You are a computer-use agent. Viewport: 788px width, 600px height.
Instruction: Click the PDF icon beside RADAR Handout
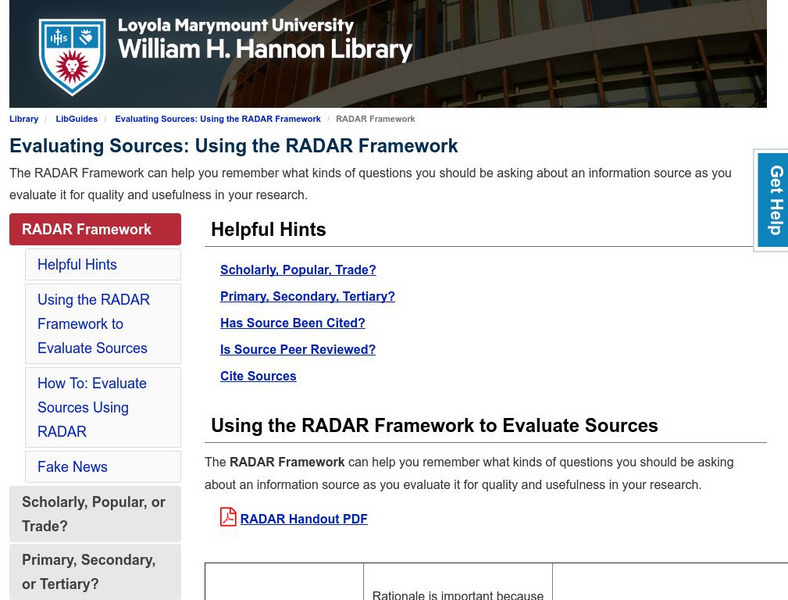[x=228, y=517]
